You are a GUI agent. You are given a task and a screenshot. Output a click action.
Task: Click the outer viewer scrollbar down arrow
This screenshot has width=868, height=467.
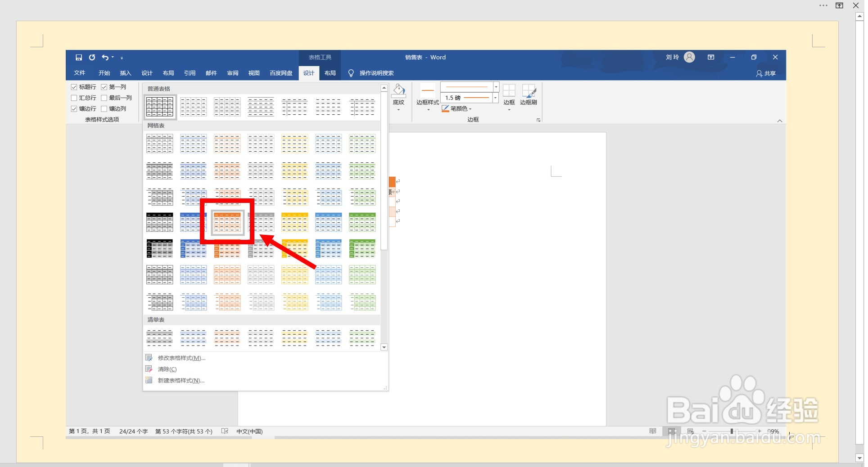pos(859,458)
